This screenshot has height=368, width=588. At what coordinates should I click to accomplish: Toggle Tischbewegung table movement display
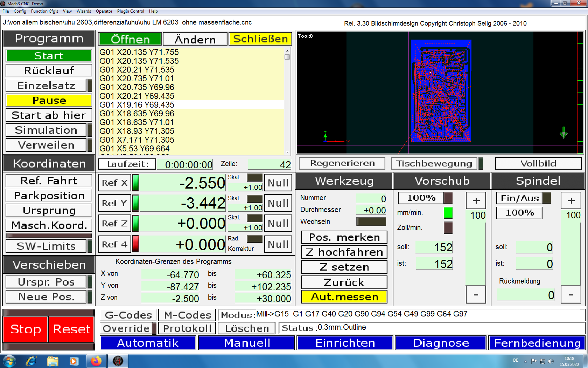click(434, 163)
